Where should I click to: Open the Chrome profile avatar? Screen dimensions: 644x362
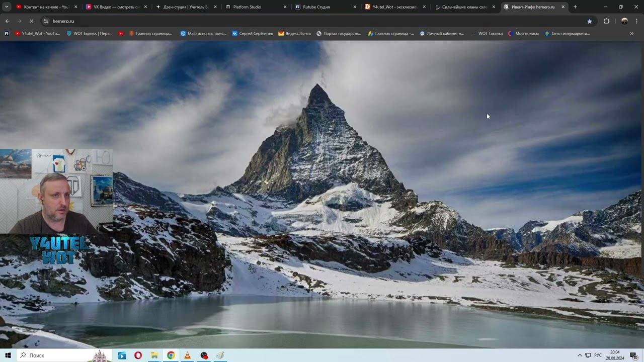click(624, 21)
